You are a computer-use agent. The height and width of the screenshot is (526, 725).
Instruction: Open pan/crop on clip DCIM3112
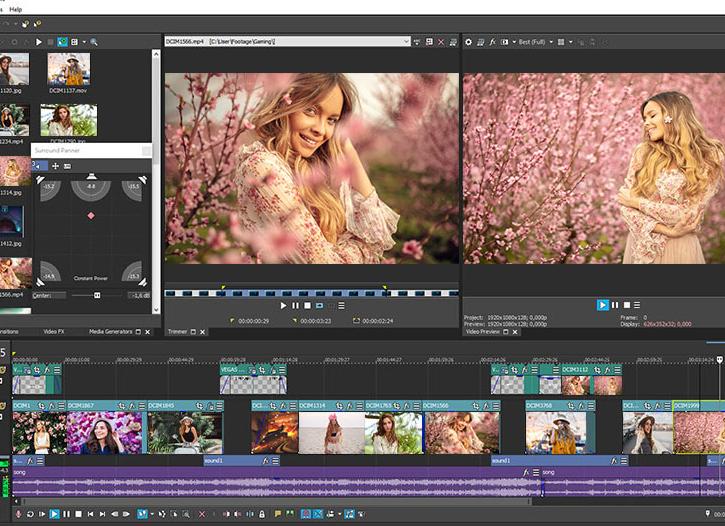[x=597, y=370]
